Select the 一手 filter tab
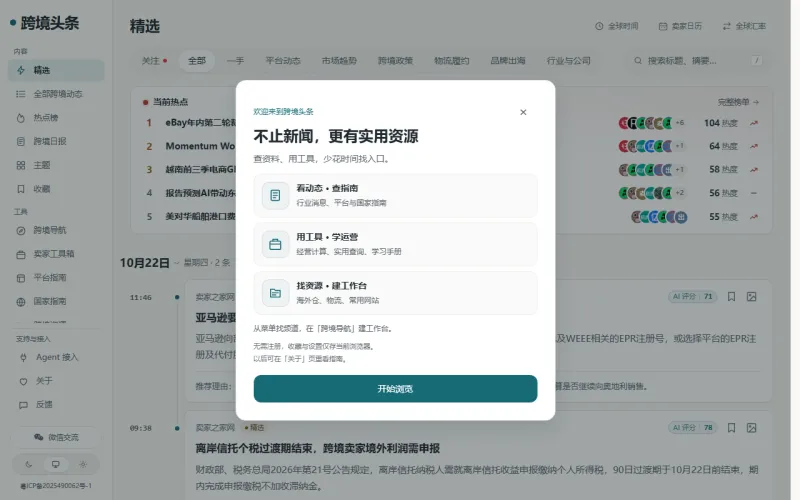Viewport: 800px width, 500px height. [235, 61]
